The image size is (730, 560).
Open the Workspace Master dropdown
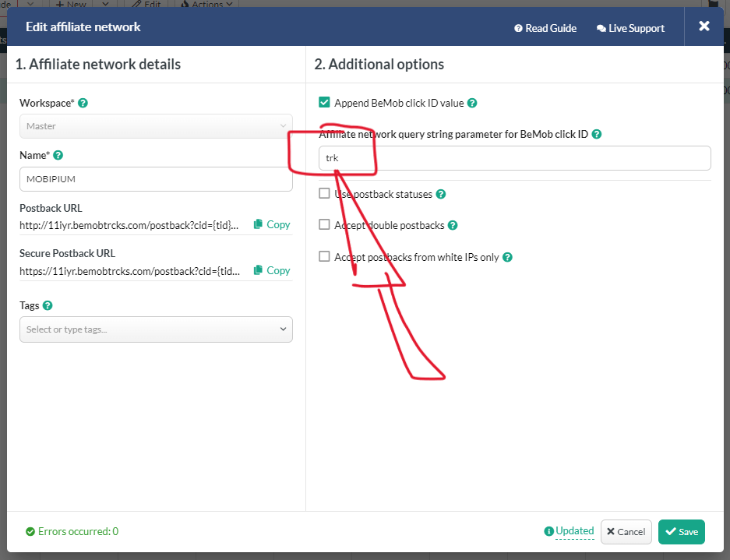point(156,126)
